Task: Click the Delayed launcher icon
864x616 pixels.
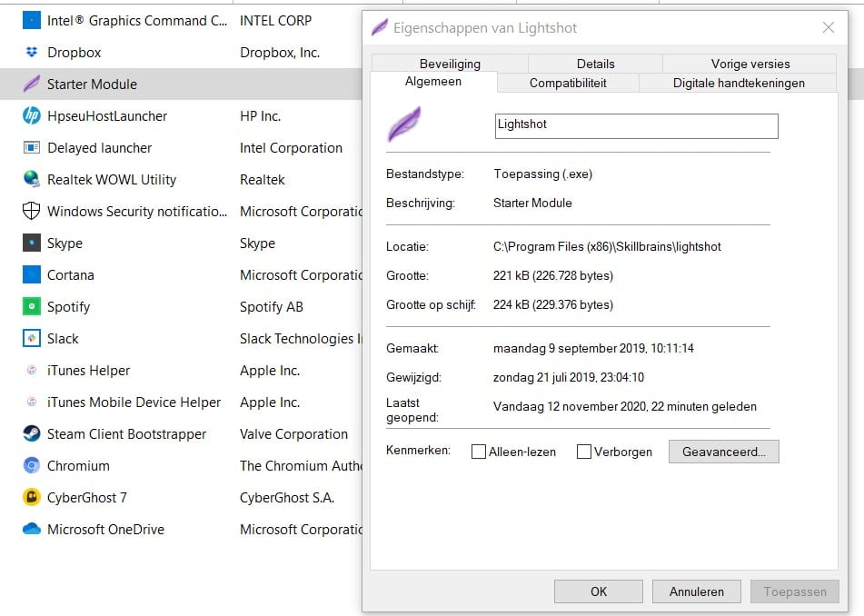Action: tap(32, 148)
